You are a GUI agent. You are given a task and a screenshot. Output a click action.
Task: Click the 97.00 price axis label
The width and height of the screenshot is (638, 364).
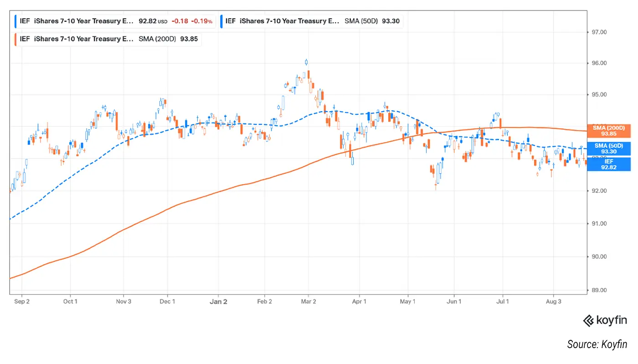tap(599, 32)
